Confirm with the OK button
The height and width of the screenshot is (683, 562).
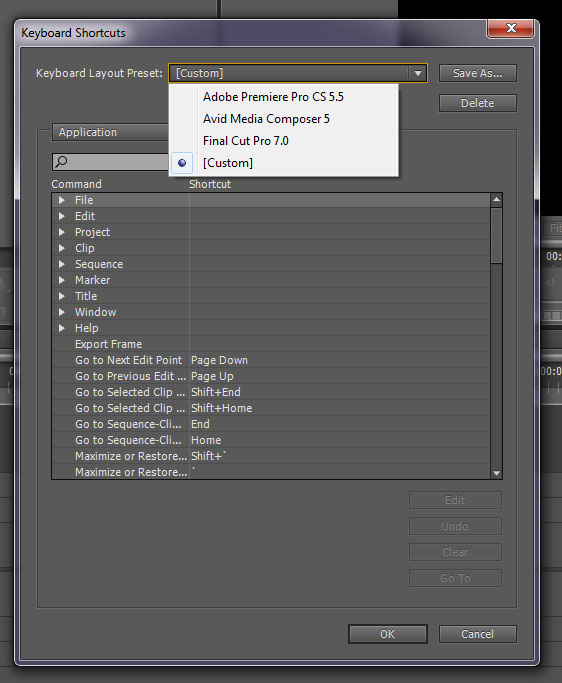click(x=388, y=634)
